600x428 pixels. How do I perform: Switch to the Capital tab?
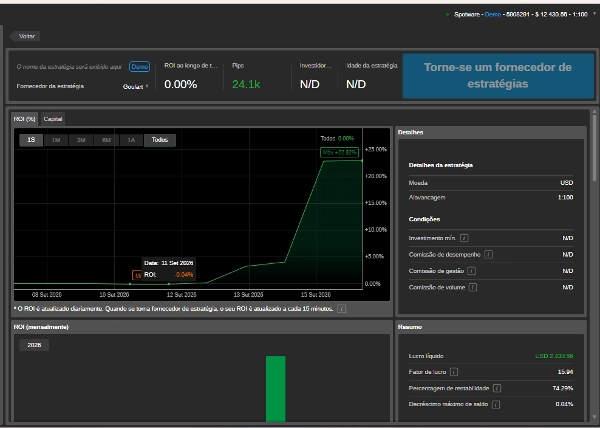tap(53, 119)
